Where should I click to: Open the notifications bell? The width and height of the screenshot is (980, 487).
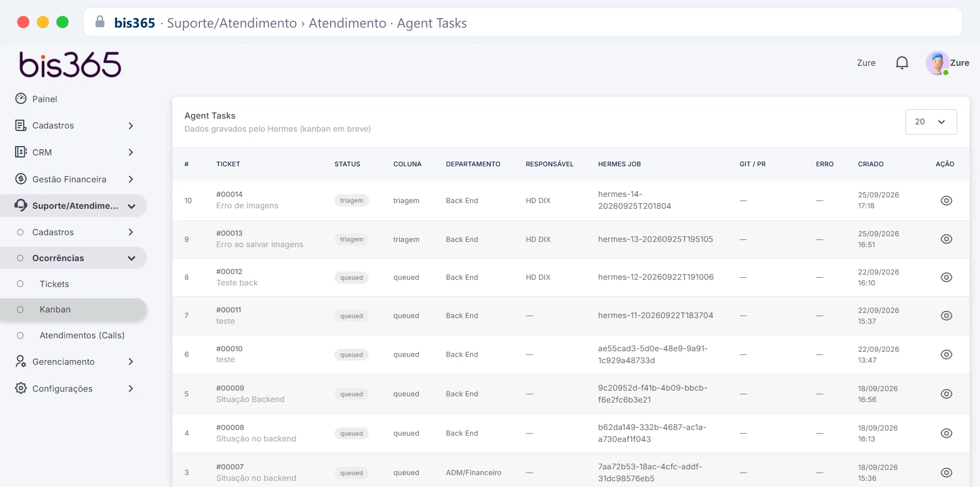click(x=902, y=63)
